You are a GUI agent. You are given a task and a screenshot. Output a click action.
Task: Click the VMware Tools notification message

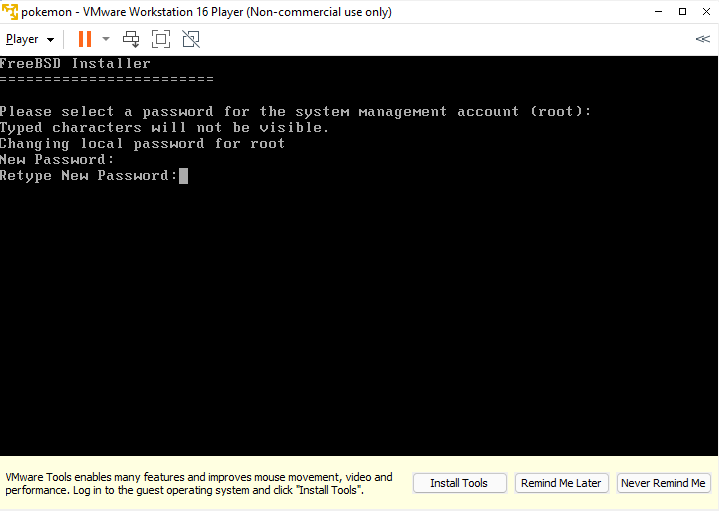coord(199,483)
